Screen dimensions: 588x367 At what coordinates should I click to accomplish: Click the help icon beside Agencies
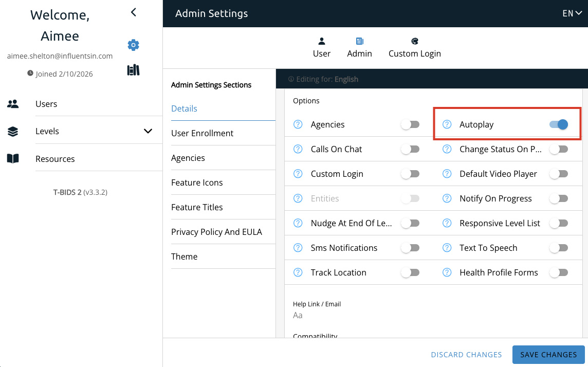pyautogui.click(x=298, y=124)
